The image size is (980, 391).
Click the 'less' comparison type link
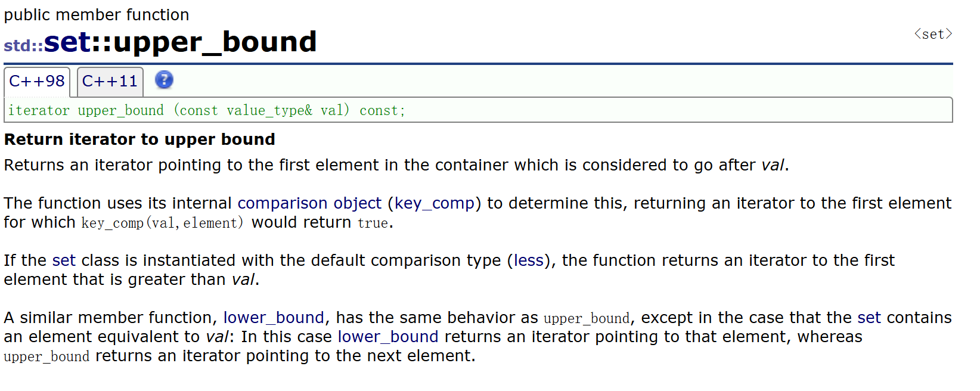tap(528, 260)
